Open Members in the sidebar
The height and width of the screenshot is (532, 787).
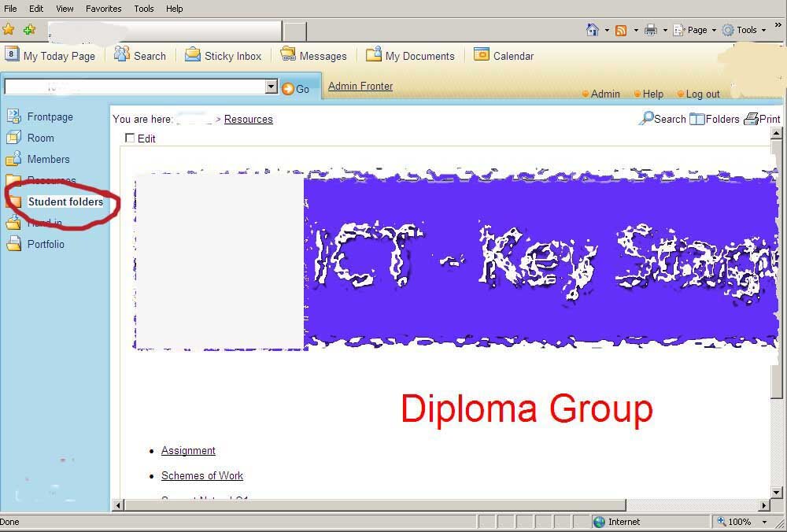point(48,159)
